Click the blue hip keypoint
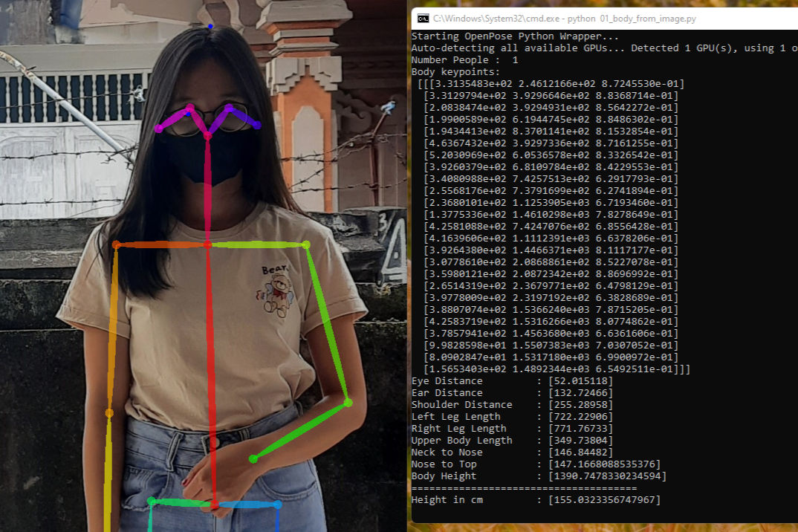798x532 pixels. [x=277, y=505]
